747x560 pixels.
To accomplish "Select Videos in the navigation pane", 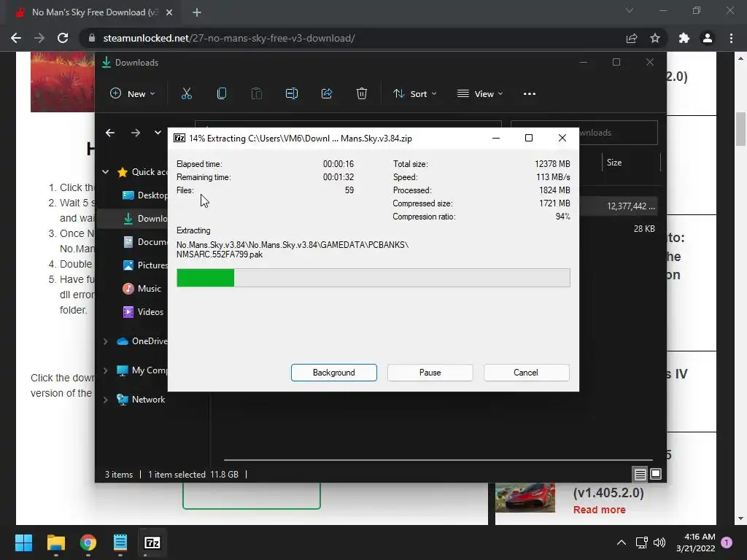I will tap(143, 312).
